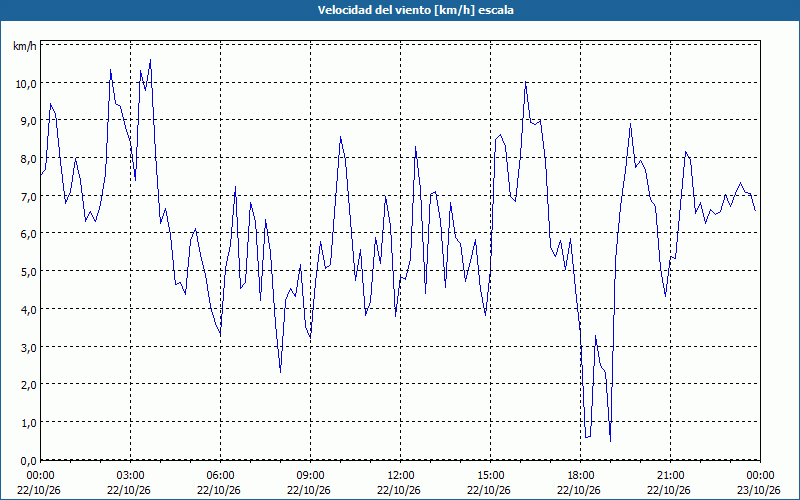Click the line's final data point at 00:00 23/10/26

(756, 210)
